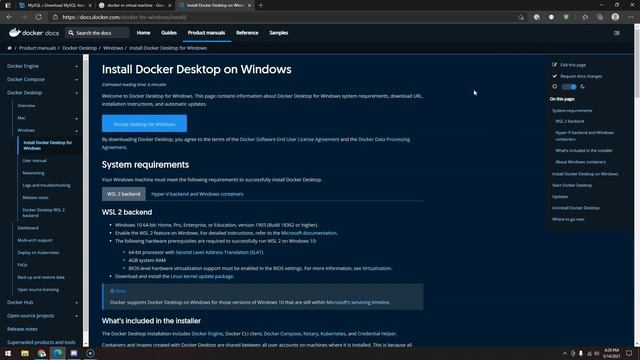Screen dimensions: 640x360
Task: Toggle the dark mode switch
Action: point(569,87)
